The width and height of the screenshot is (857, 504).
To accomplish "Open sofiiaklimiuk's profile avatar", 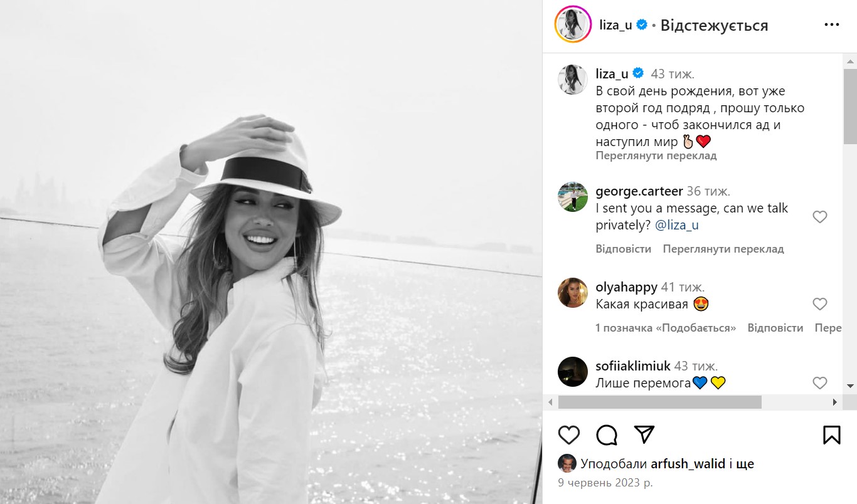I will tap(573, 371).
